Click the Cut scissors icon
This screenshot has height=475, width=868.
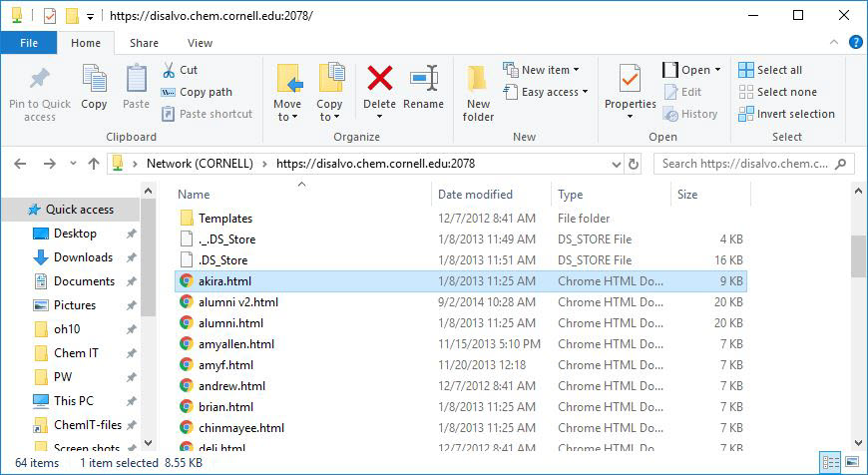pyautogui.click(x=169, y=70)
